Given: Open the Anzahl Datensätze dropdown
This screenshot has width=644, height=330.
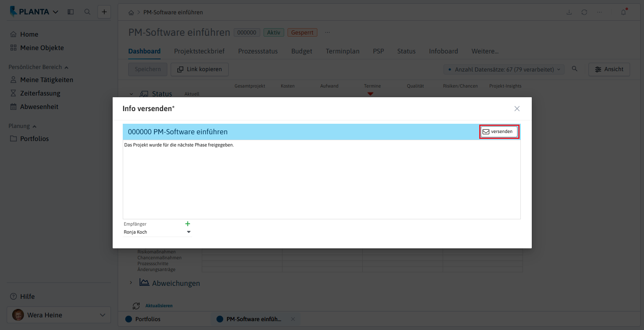Looking at the screenshot, I should click(504, 69).
